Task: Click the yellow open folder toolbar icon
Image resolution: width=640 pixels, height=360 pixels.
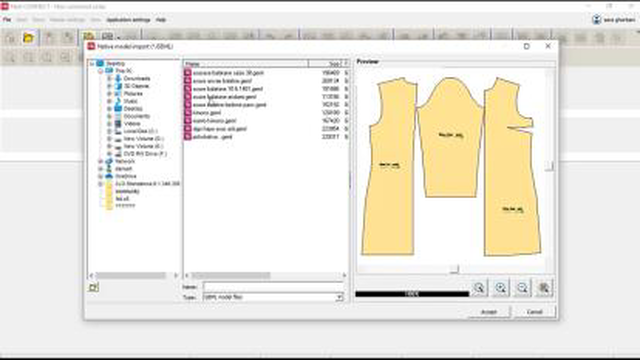Action: point(28,38)
